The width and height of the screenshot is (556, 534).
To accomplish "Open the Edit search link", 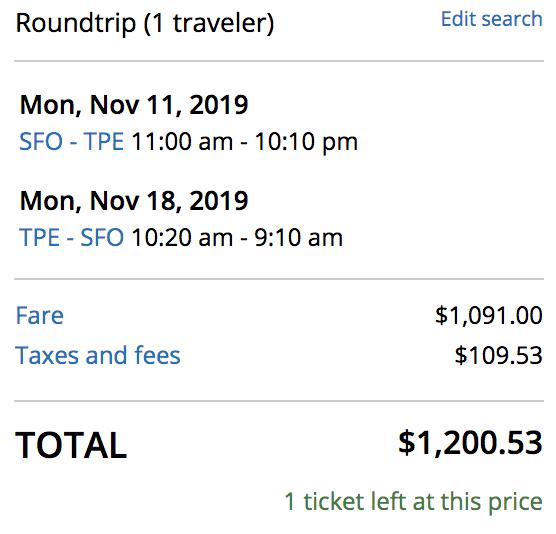I will (x=491, y=19).
